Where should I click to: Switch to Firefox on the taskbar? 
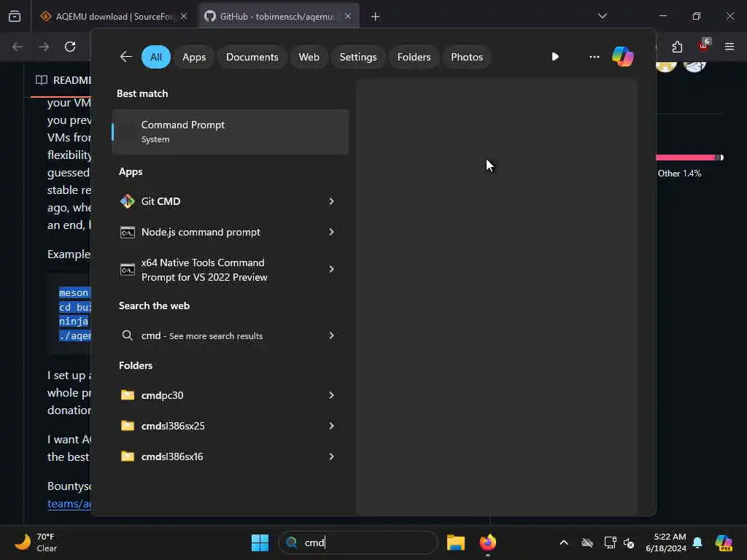487,542
